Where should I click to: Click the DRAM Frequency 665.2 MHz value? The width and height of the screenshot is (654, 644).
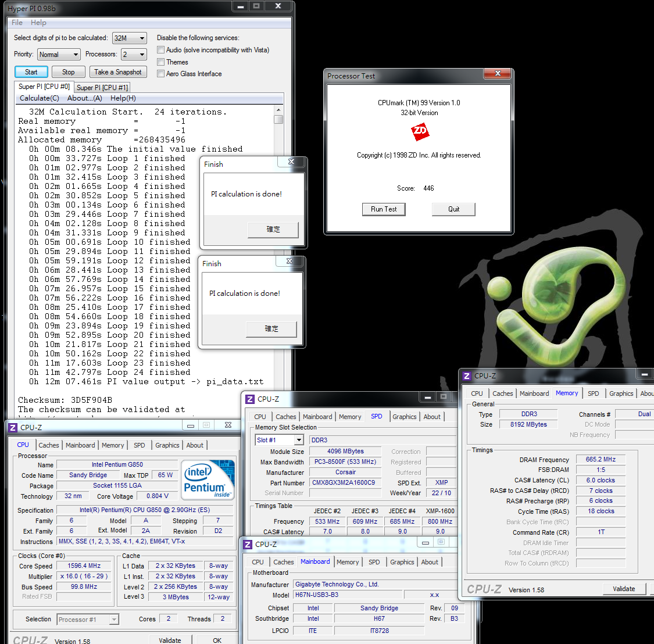coord(601,459)
